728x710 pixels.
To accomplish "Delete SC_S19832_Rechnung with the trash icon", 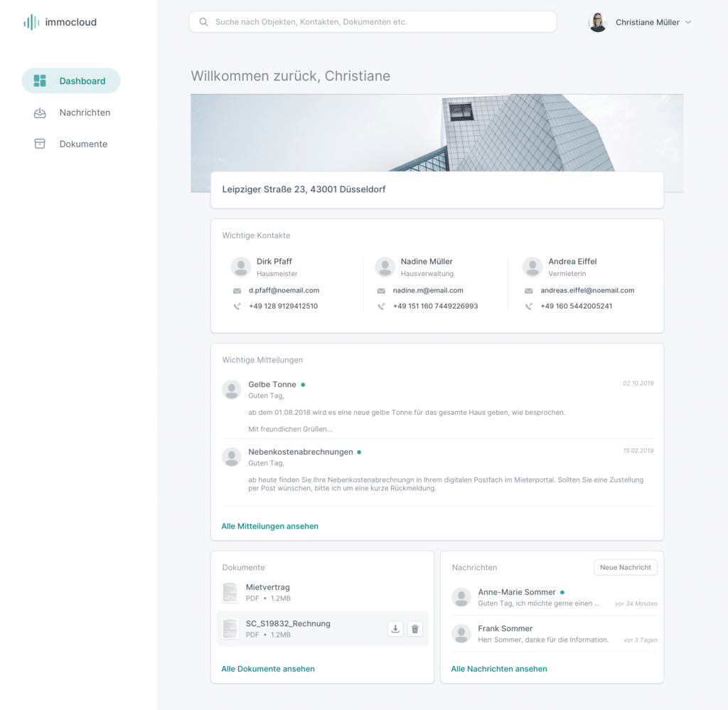I will [x=415, y=629].
